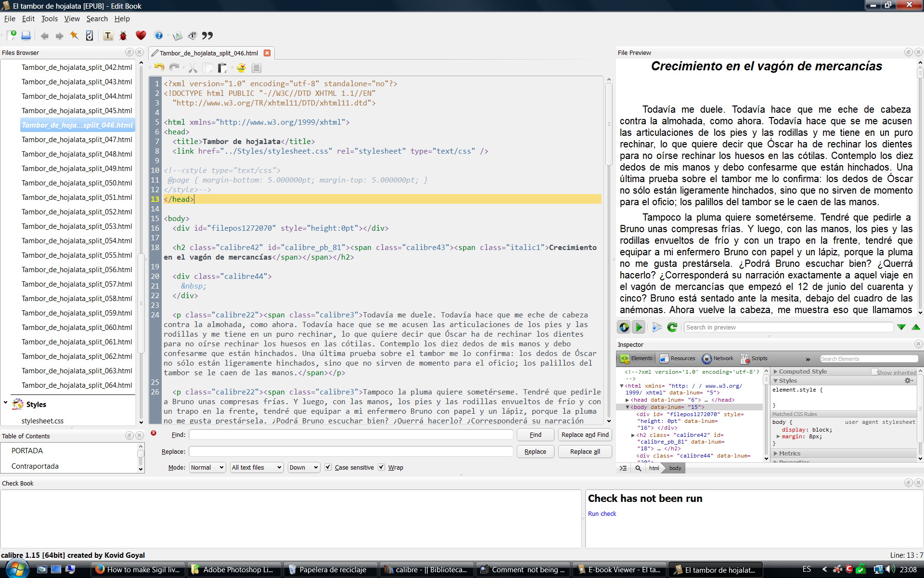
Task: Click the Find text input field
Action: (351, 434)
